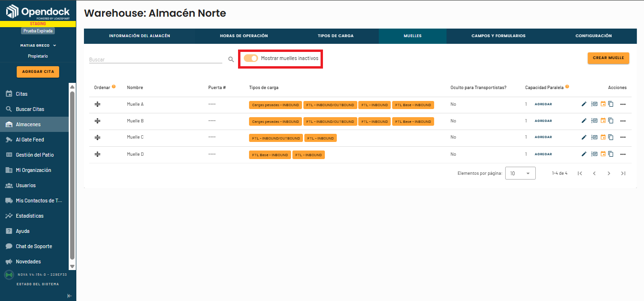Open the Configuración tab

point(593,36)
